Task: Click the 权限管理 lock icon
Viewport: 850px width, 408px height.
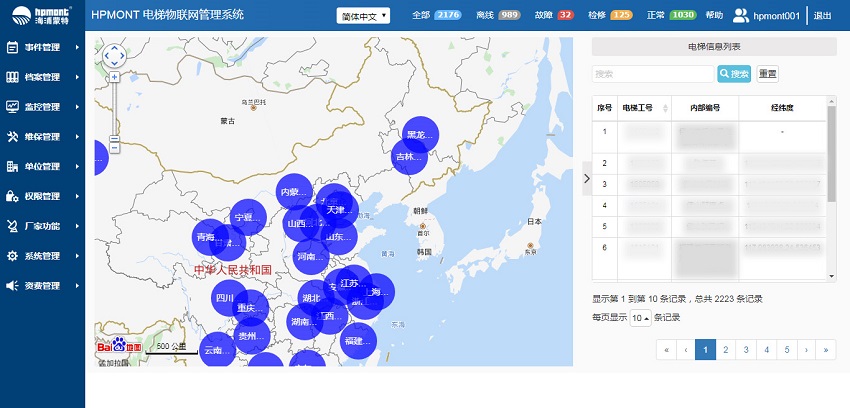Action: click(12, 196)
